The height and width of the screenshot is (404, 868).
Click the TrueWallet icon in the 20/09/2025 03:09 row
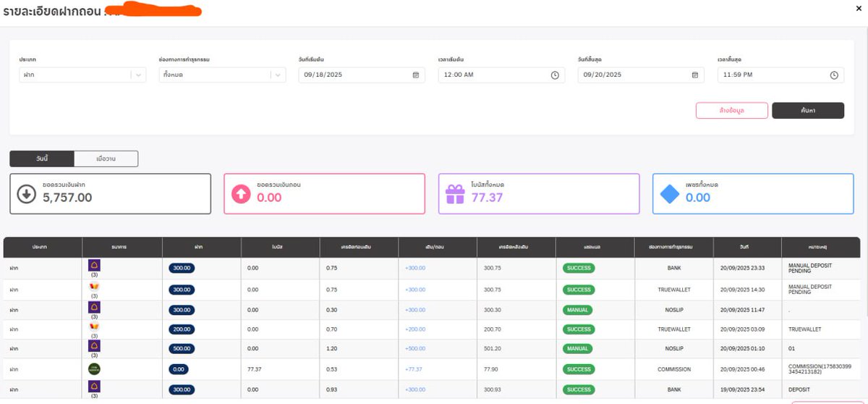[x=94, y=327]
